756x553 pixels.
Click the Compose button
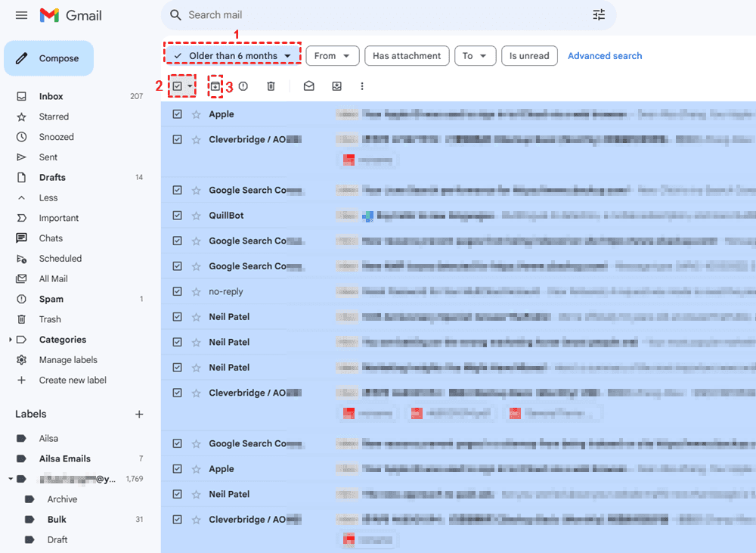click(x=48, y=58)
